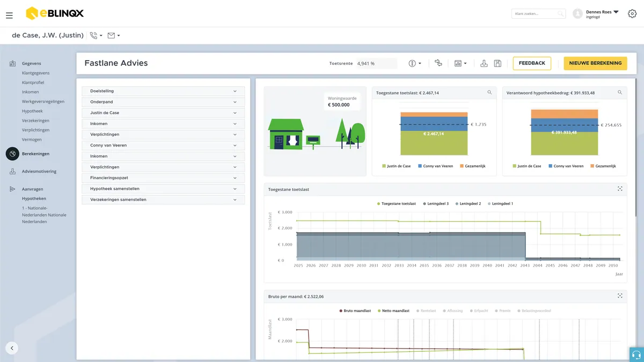Go to Adviesmotivering in the sidebar

pos(39,172)
